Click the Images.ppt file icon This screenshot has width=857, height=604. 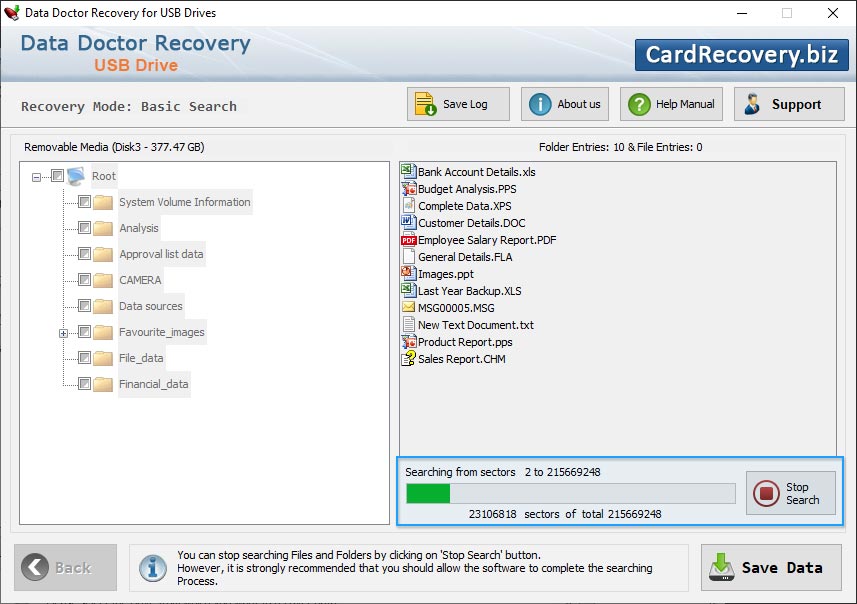tap(409, 273)
